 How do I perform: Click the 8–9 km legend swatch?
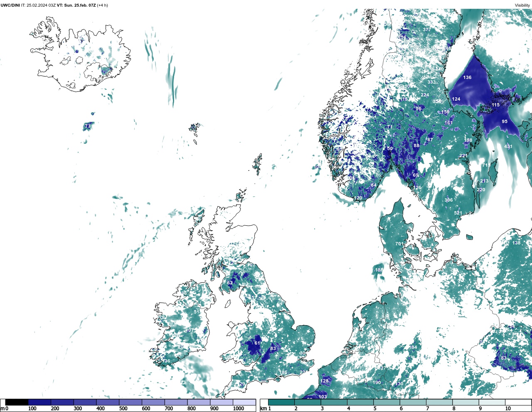(465, 402)
